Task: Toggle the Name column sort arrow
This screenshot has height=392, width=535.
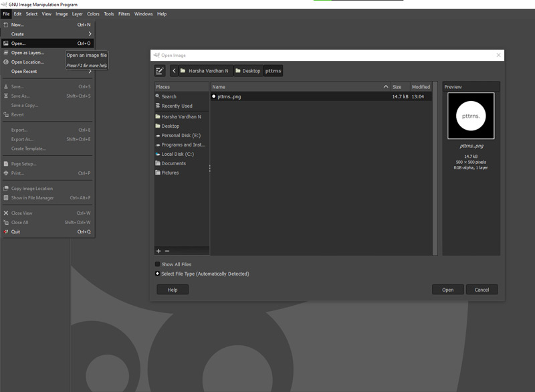Action: coord(386,87)
